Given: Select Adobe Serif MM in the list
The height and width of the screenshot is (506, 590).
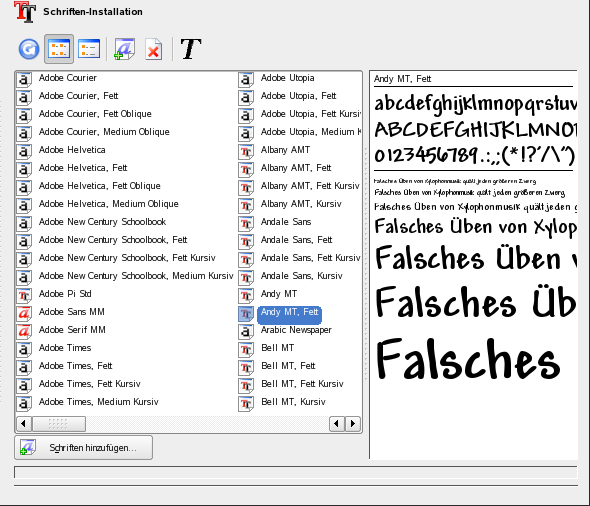Looking at the screenshot, I should pos(72,330).
